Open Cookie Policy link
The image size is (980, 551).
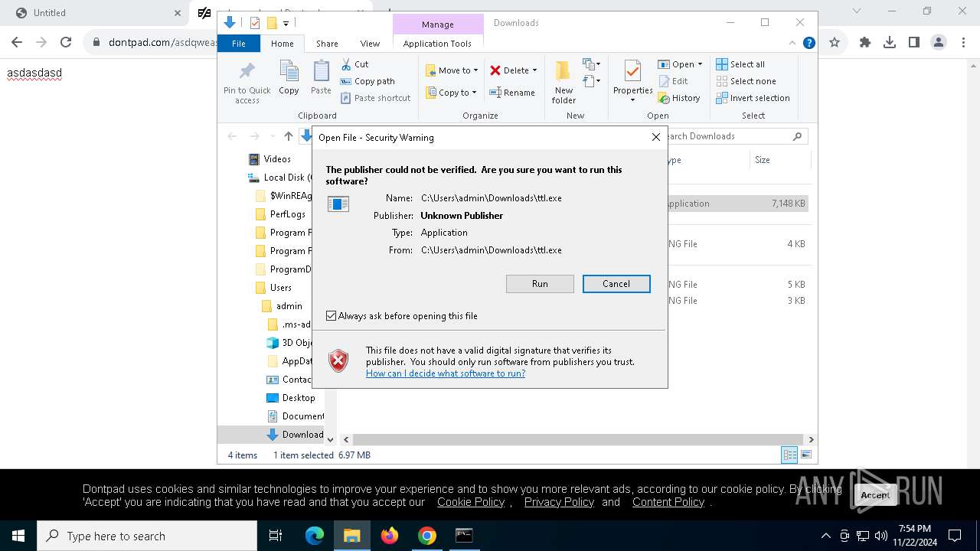[x=471, y=502]
